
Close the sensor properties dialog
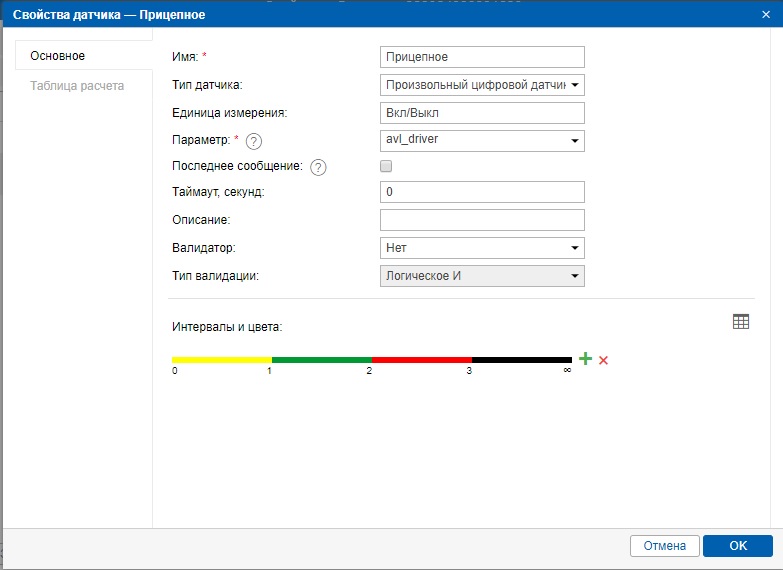pos(765,13)
